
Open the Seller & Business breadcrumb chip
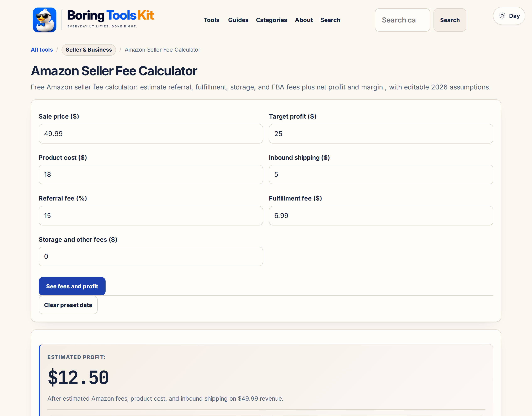89,50
